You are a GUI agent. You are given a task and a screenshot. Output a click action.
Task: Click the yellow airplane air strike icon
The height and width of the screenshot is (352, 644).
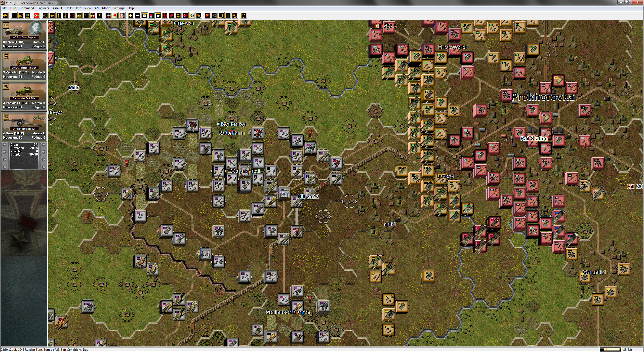click(x=86, y=16)
